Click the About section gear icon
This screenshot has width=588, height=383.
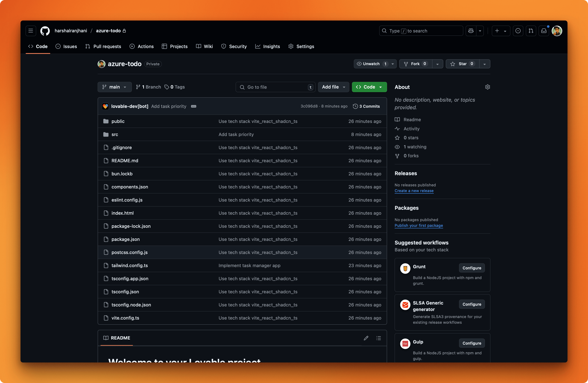click(488, 87)
